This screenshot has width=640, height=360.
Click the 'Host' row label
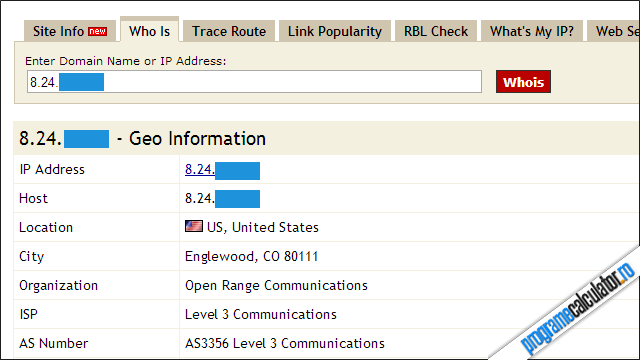click(33, 198)
